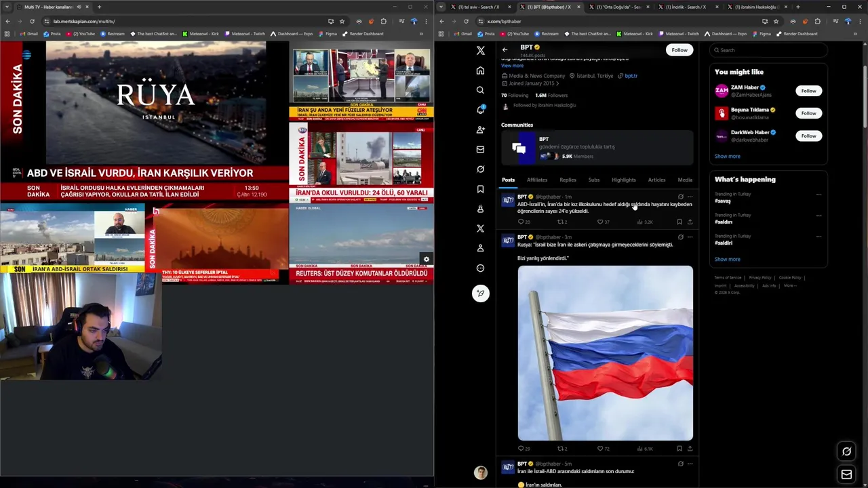Open tab search dropdown in right browser window
The width and height of the screenshot is (868, 488).
(x=441, y=7)
